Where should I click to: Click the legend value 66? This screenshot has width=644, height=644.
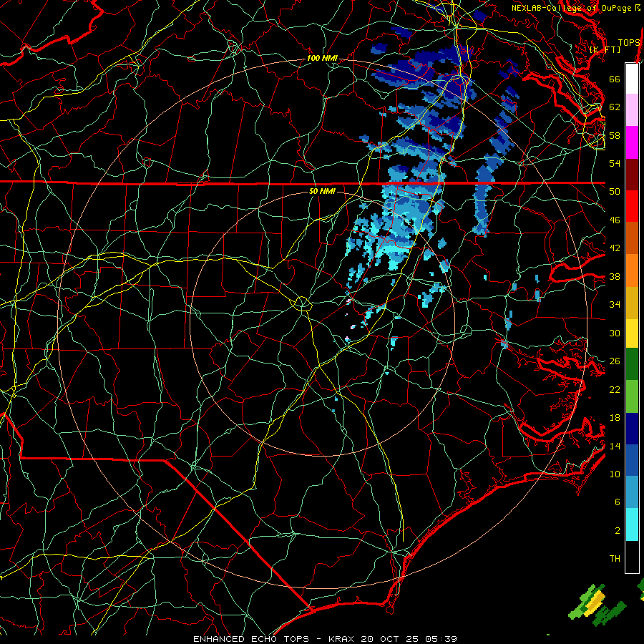pos(615,79)
